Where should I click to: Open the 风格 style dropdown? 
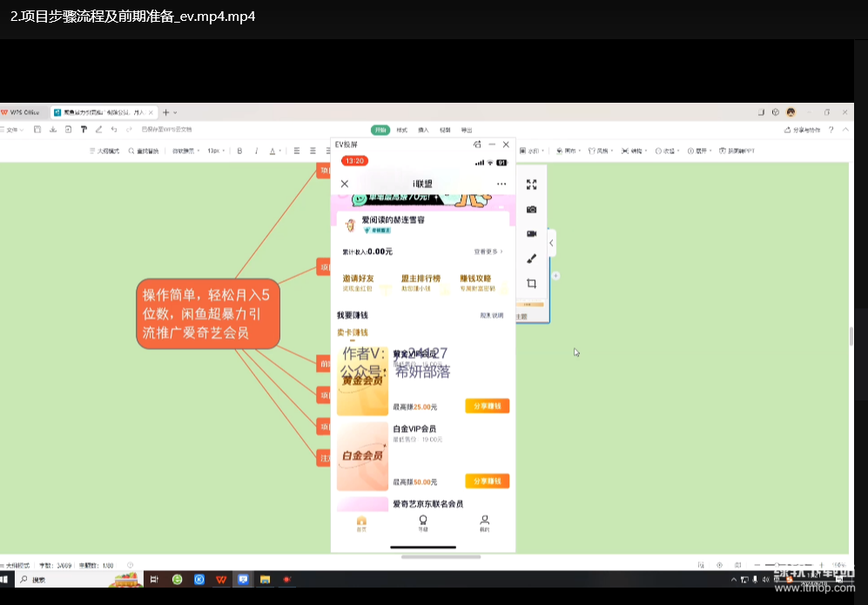(601, 151)
